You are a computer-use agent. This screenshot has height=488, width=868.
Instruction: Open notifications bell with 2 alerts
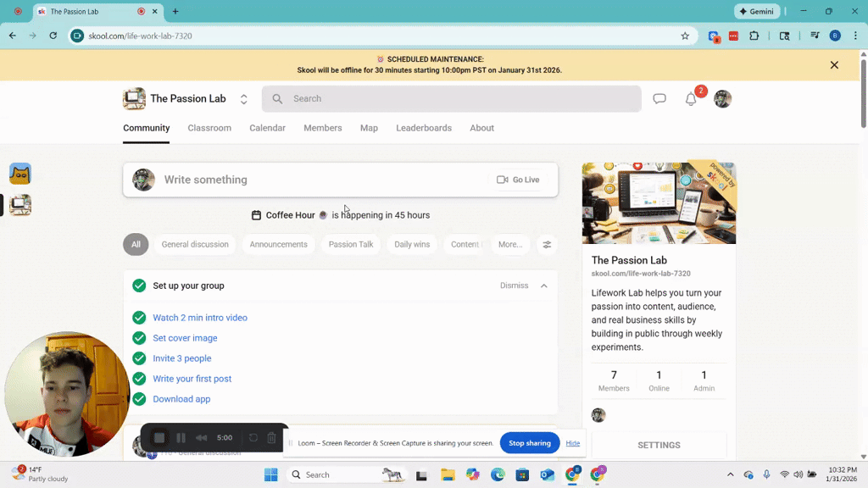691,98
